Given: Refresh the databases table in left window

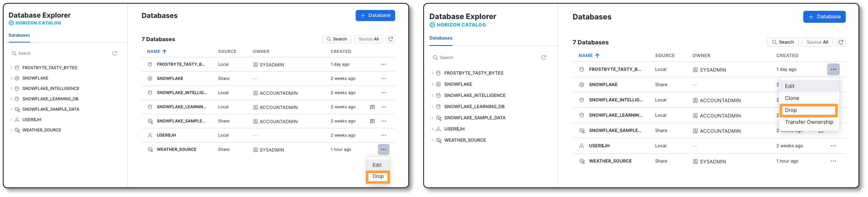Looking at the screenshot, I should pyautogui.click(x=390, y=39).
